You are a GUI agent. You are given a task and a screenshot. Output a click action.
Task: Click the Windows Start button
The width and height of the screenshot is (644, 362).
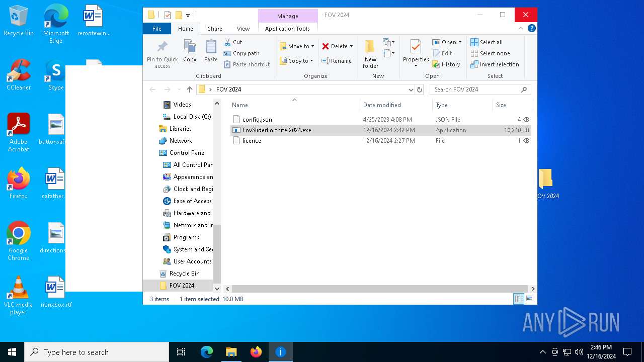tap(12, 352)
